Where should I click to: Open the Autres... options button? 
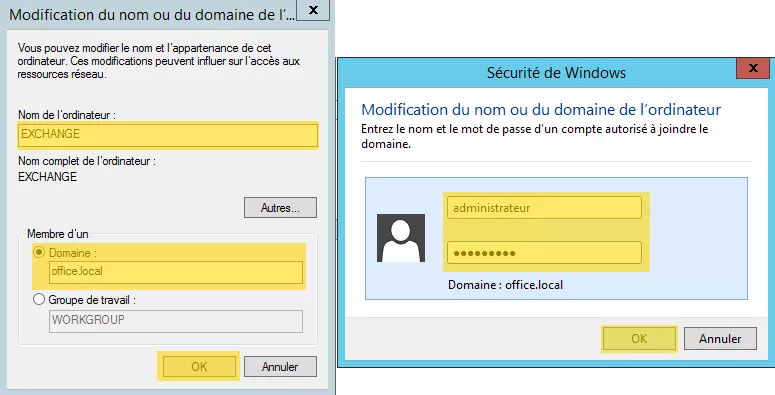[x=280, y=208]
